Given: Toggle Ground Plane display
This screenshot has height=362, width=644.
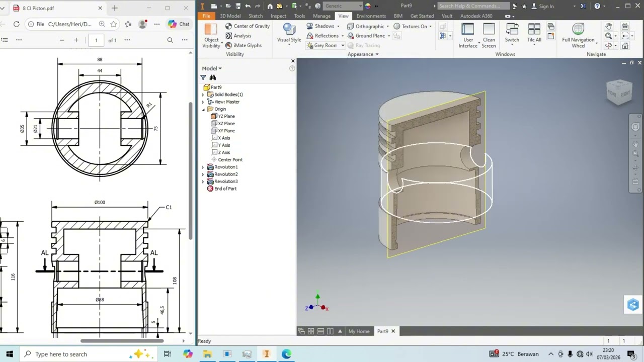Looking at the screenshot, I should pos(366,36).
